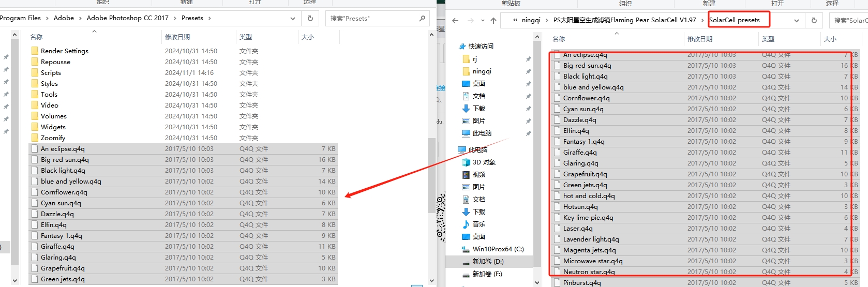Click scroll-down arrow of Presets file list
This screenshot has width=868, height=287.
click(x=431, y=281)
